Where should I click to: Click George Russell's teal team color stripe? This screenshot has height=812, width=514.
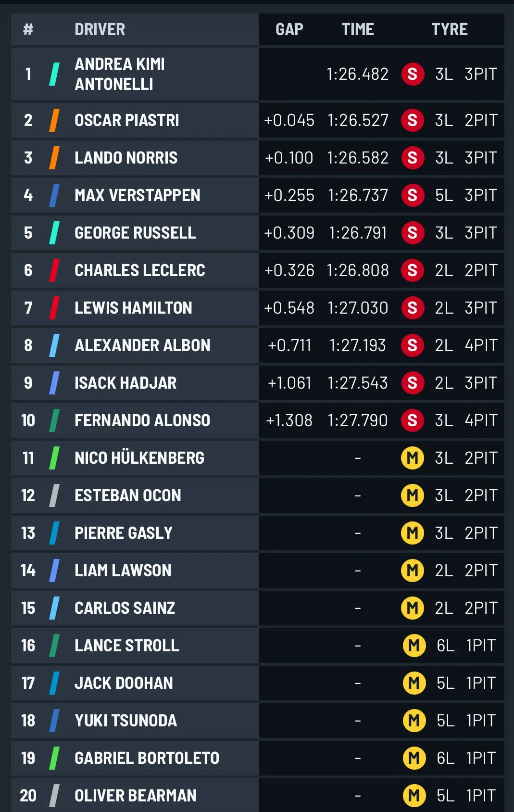54,233
